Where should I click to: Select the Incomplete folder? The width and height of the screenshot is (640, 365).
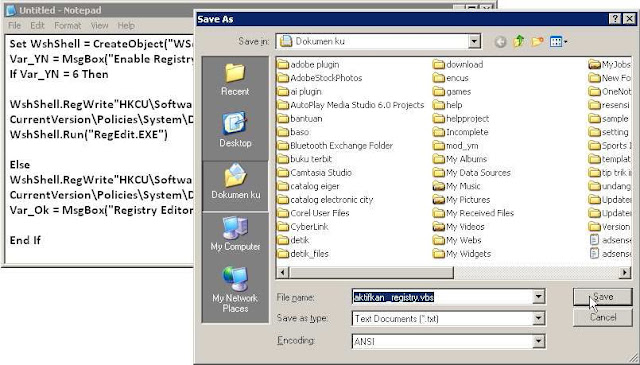[x=461, y=132]
